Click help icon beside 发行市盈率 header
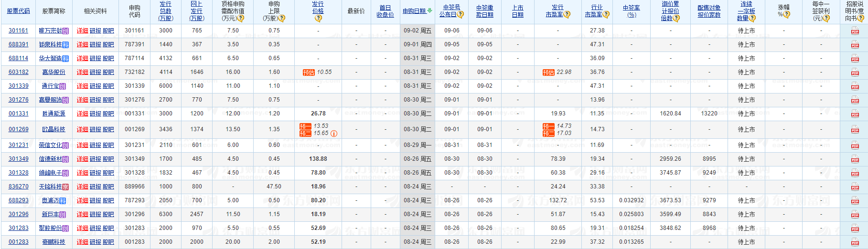This screenshot has height=249, width=868. [x=567, y=15]
